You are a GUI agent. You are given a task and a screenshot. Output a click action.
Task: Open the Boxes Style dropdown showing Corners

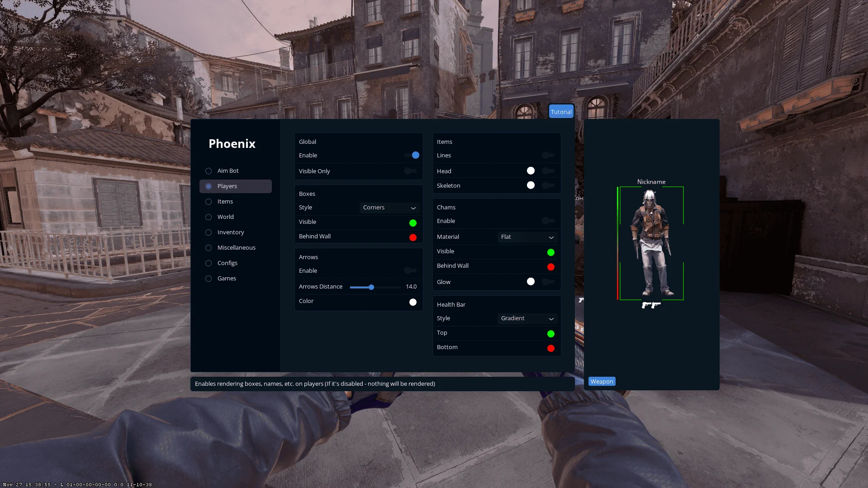[389, 208]
